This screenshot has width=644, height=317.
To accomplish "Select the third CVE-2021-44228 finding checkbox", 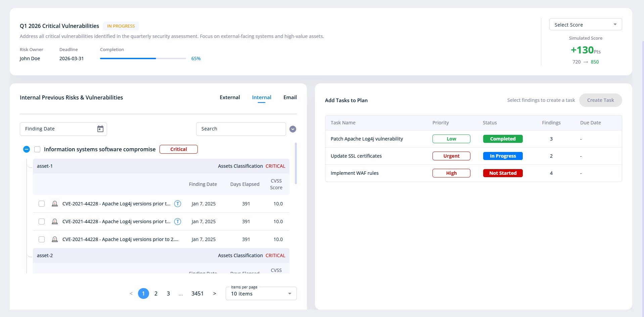I will point(42,239).
